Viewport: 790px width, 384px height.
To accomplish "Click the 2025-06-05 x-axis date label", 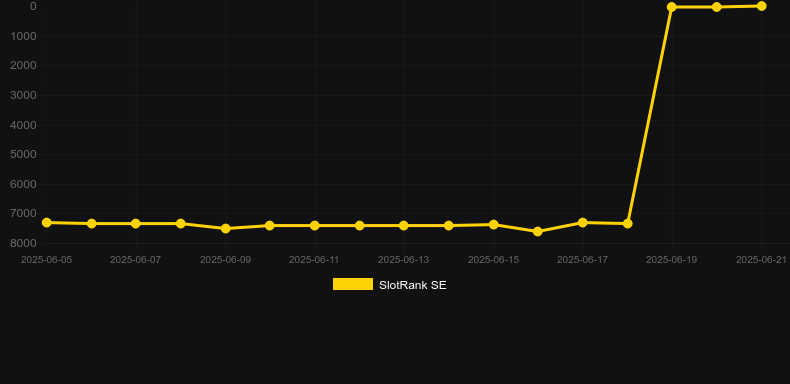I will coord(46,260).
